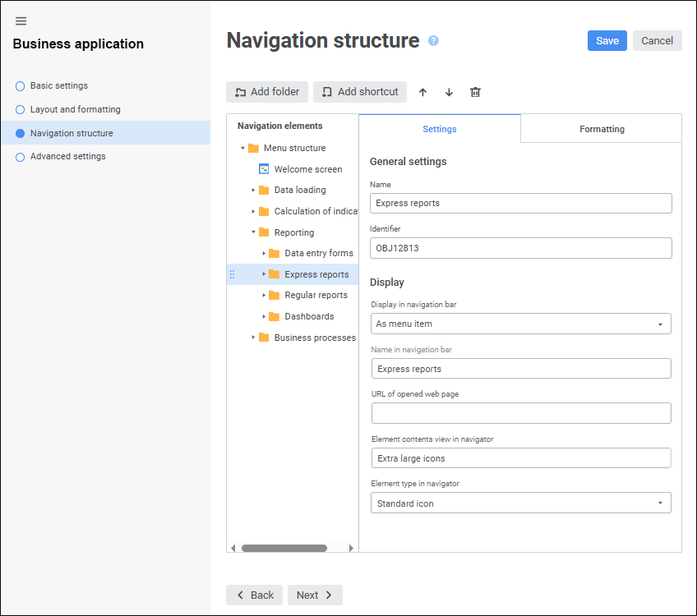Move element up with arrow icon

tap(422, 92)
